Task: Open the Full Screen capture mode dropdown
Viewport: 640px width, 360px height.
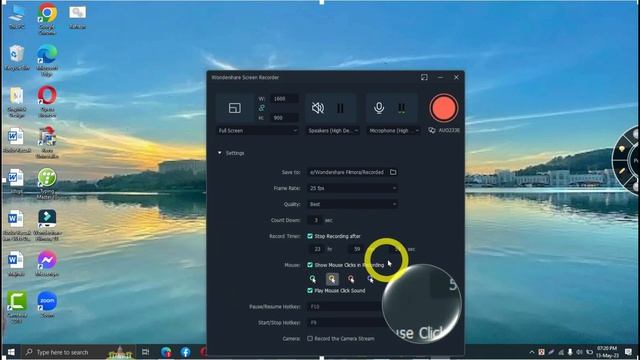Action: tap(258, 131)
